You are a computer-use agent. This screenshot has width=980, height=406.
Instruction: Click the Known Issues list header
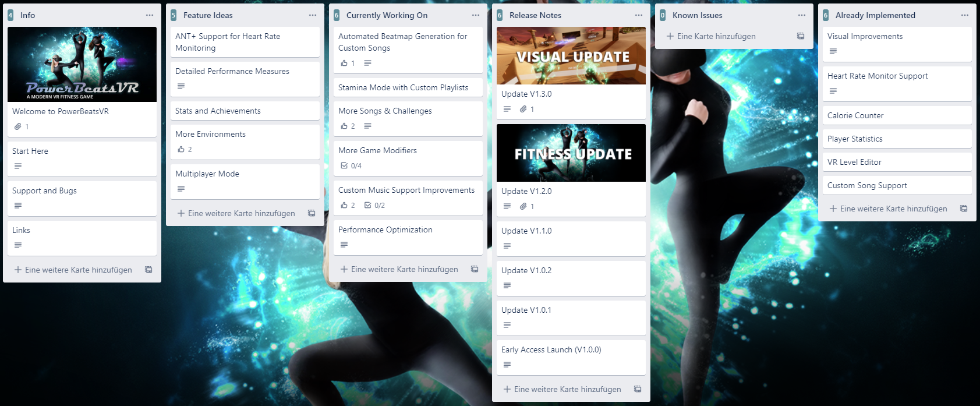coord(697,15)
